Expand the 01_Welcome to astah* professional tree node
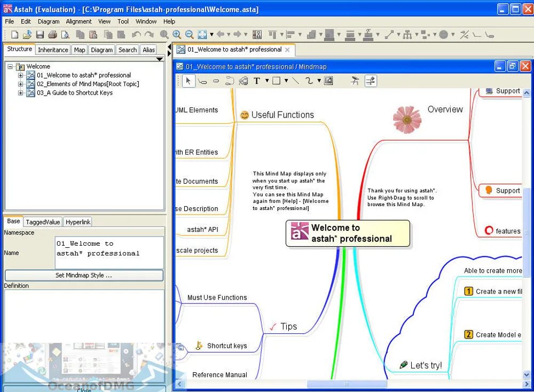This screenshot has height=392, width=534. 20,75
